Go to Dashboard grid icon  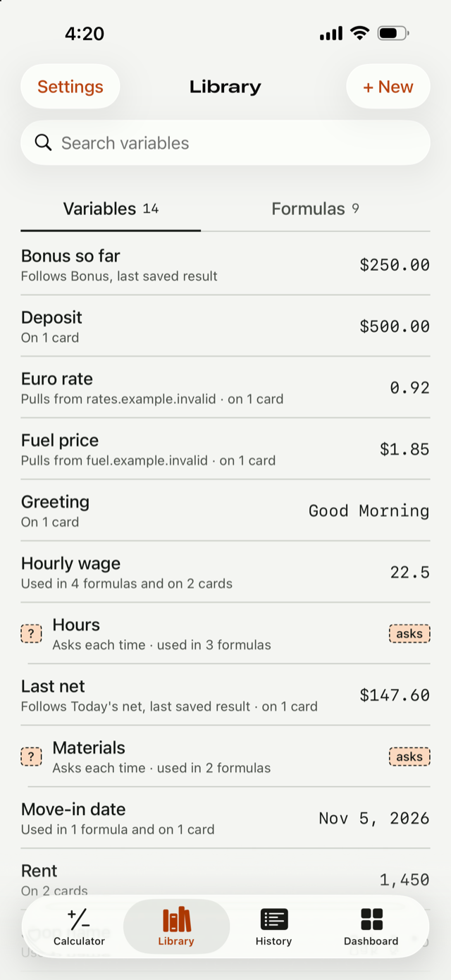click(x=371, y=919)
